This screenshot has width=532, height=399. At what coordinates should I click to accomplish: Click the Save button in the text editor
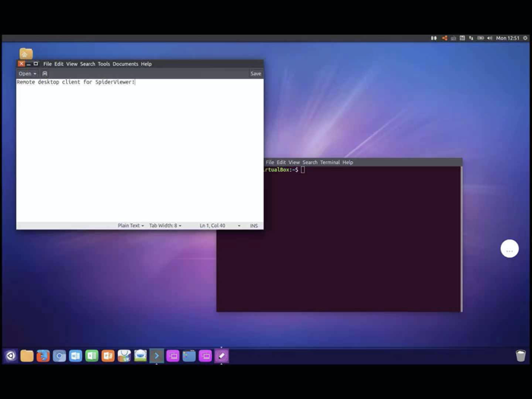point(255,74)
